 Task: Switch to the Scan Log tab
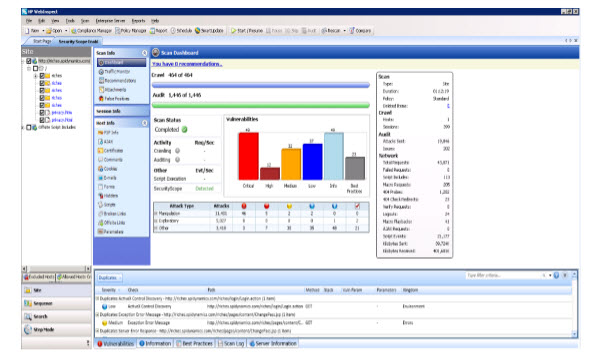pos(231,344)
